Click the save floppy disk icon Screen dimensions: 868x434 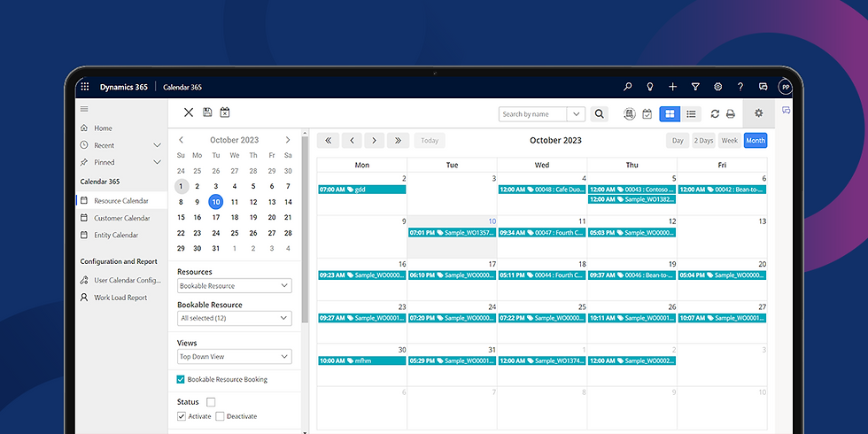click(207, 112)
